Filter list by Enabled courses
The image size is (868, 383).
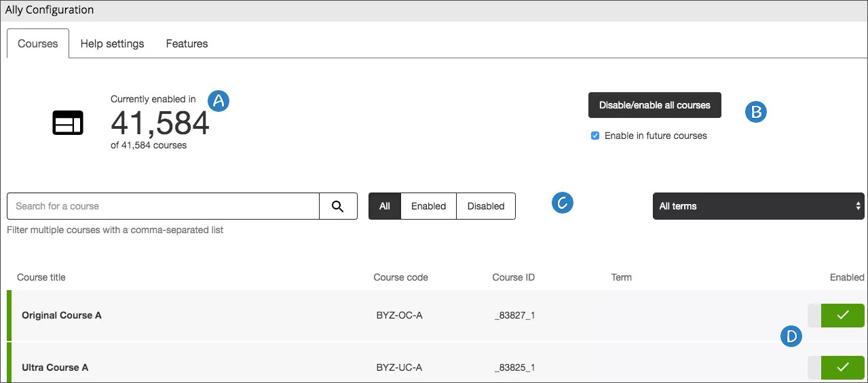pyautogui.click(x=428, y=206)
